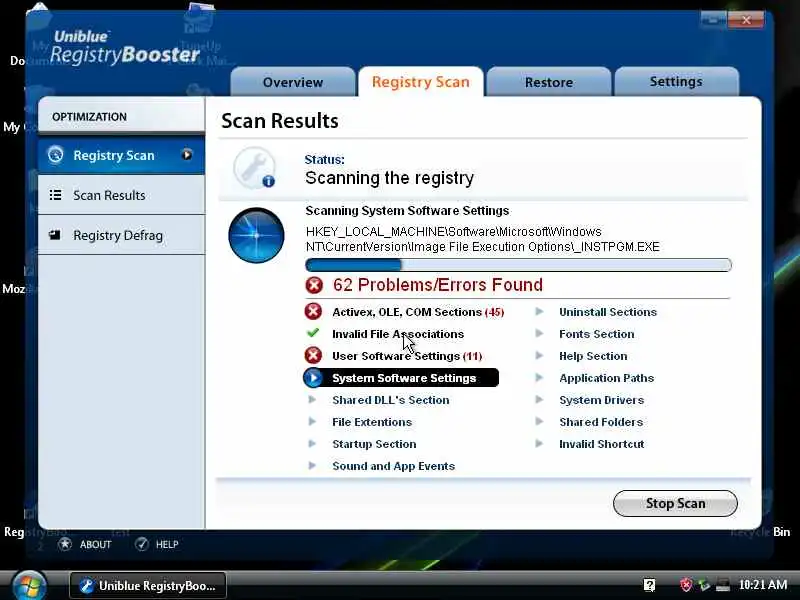Stop the running registry scan
800x600 pixels.
tap(675, 504)
